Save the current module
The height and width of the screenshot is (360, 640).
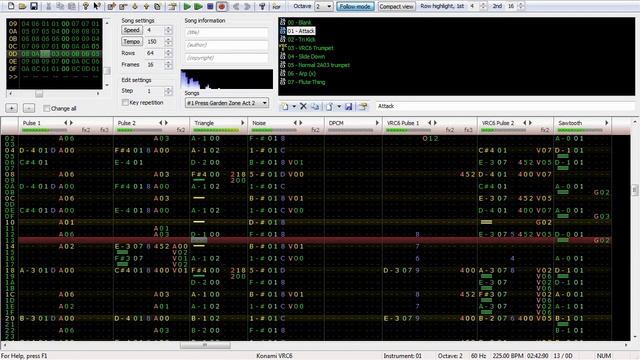34,6
